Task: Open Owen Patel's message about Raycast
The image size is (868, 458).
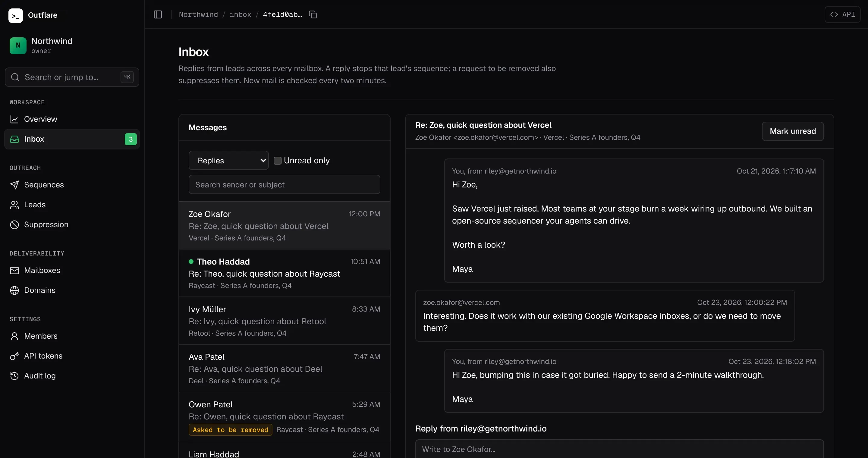Action: tap(285, 417)
